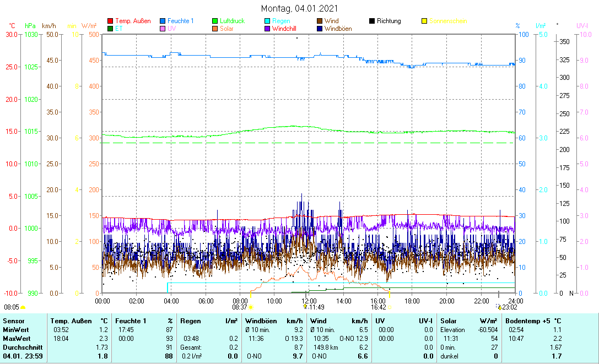This screenshot has height=364, width=599.
Task: Click the UV-I axis label
Action: coord(582,26)
